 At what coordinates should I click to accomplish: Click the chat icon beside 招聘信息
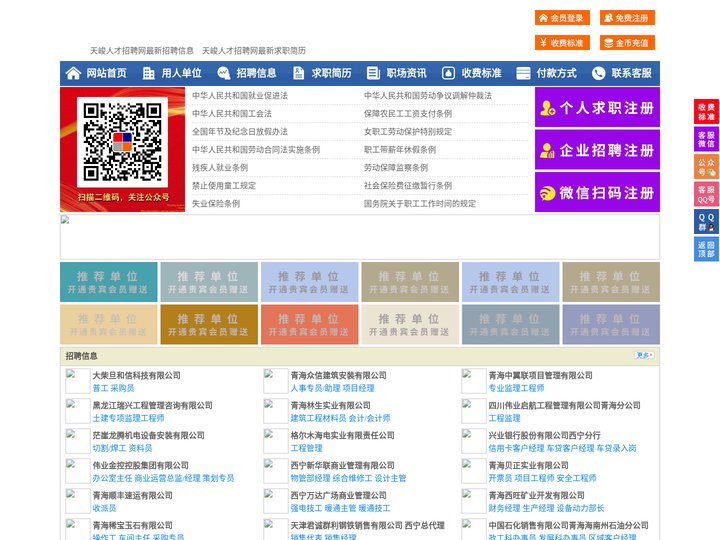pyautogui.click(x=223, y=73)
